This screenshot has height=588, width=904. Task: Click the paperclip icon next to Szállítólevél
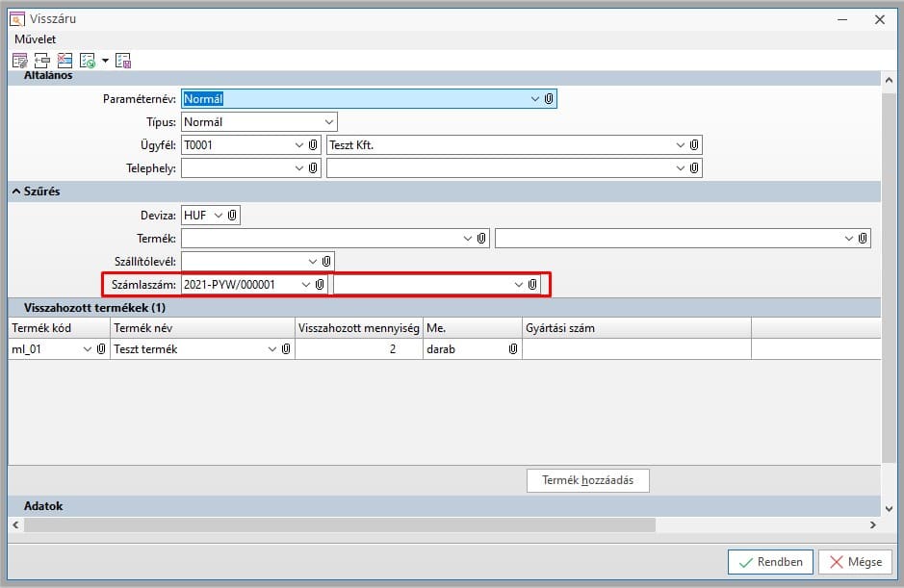(326, 261)
